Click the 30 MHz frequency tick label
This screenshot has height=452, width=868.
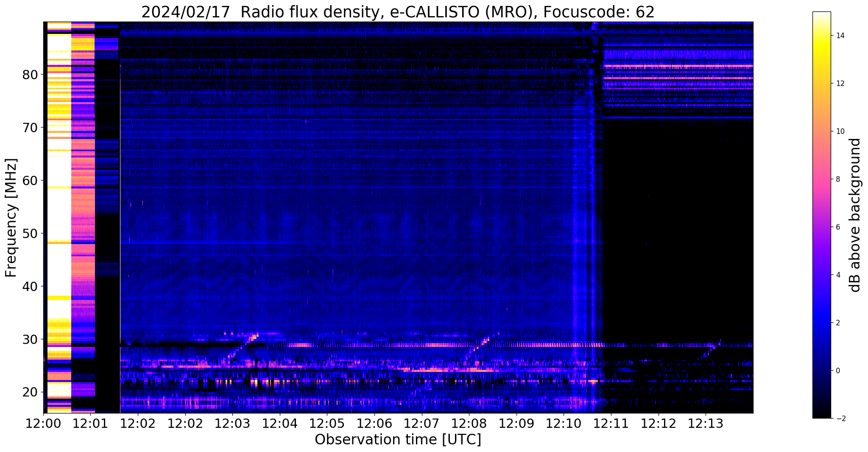(30, 340)
